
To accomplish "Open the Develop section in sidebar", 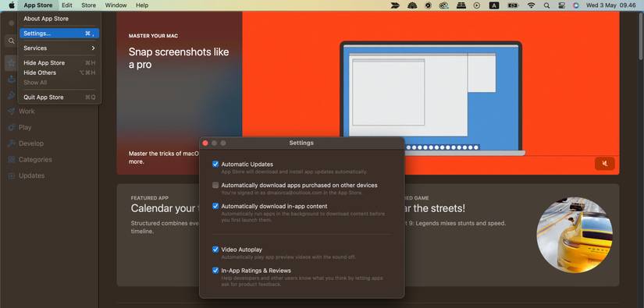I will (x=31, y=143).
